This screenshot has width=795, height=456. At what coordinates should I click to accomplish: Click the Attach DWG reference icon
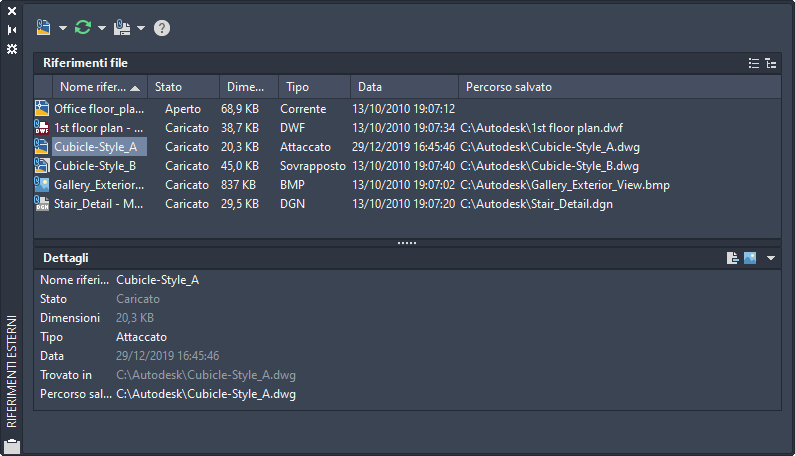(44, 27)
